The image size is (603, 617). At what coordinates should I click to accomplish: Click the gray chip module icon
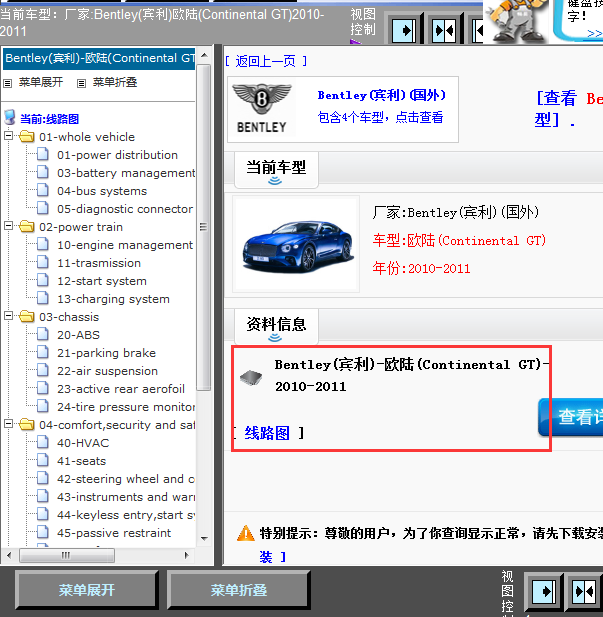point(251,378)
